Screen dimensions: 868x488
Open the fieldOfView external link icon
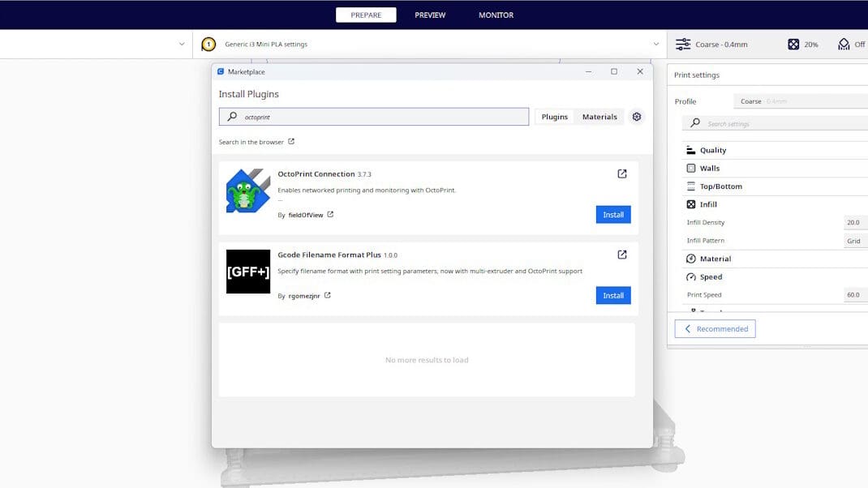click(330, 214)
